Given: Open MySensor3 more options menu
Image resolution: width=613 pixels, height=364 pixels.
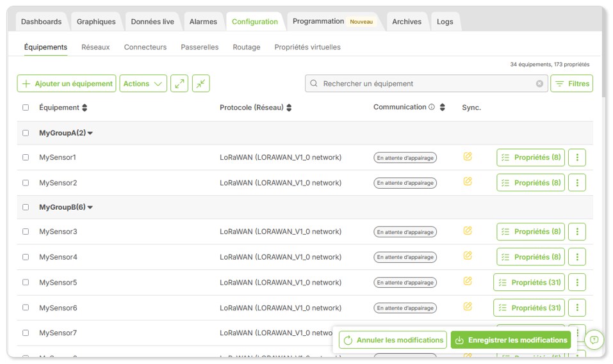Looking at the screenshot, I should point(577,232).
